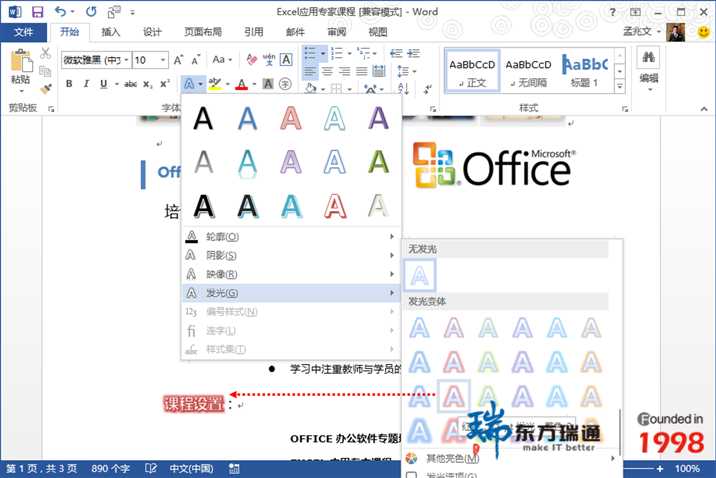
Task: Open the Aa change case dropdown
Action: [222, 59]
